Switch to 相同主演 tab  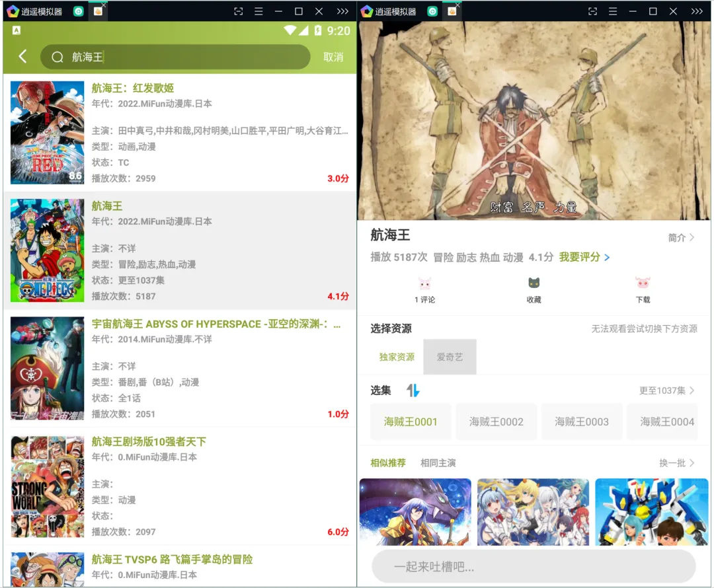(x=438, y=463)
